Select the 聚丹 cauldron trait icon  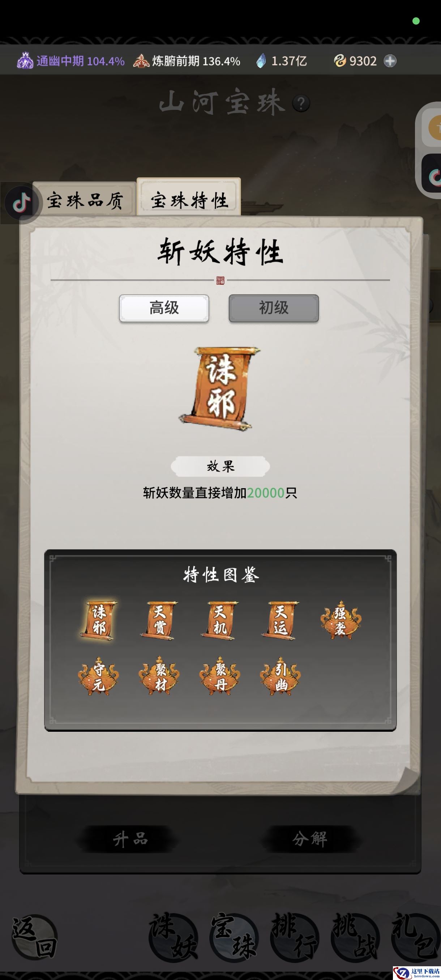point(219,676)
